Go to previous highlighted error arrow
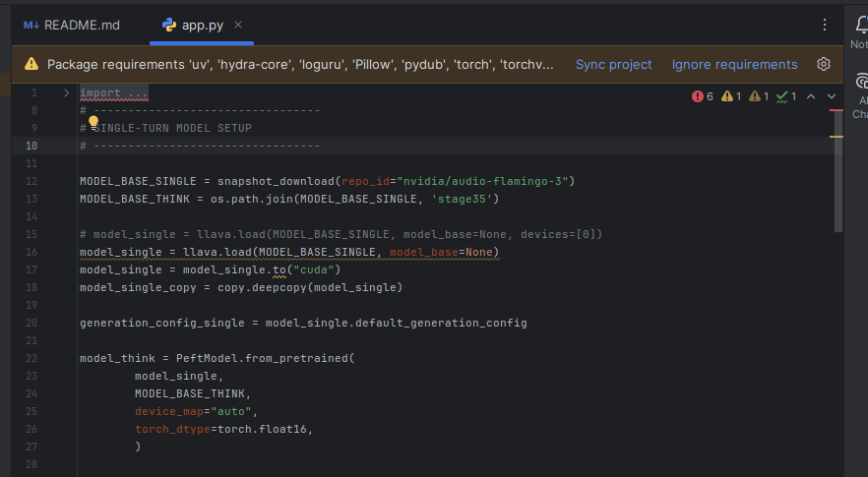868x477 pixels. pos(811,96)
